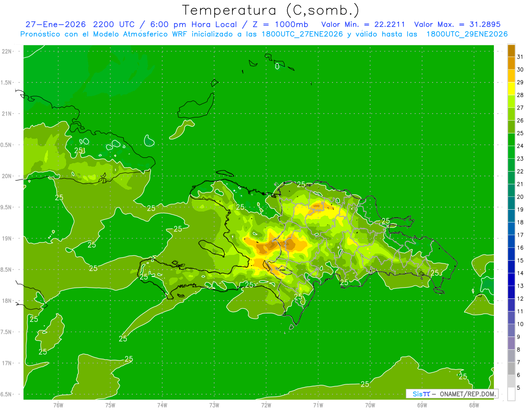Click the 21N latitude axis label
532x411 pixels.
pos(7,114)
